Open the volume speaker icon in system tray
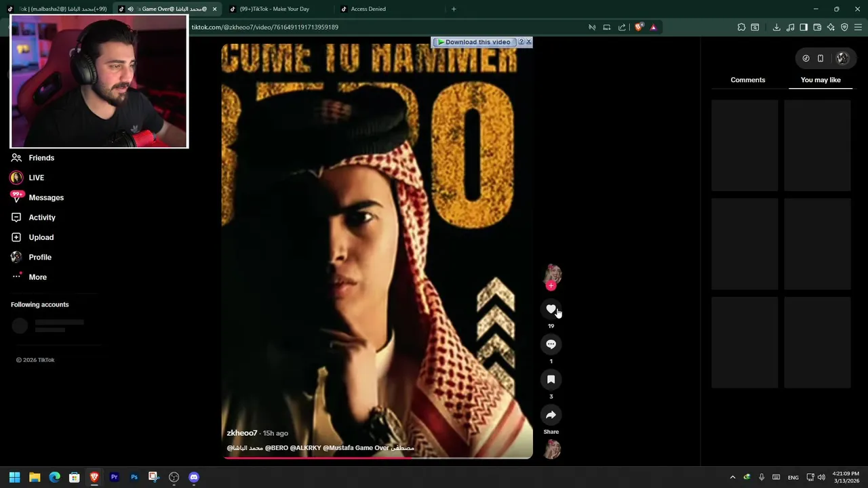The image size is (868, 488). tap(821, 477)
